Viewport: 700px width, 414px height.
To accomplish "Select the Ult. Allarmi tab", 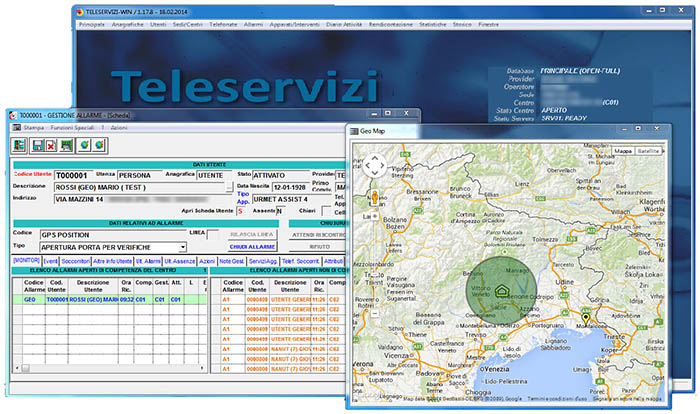I will (148, 261).
